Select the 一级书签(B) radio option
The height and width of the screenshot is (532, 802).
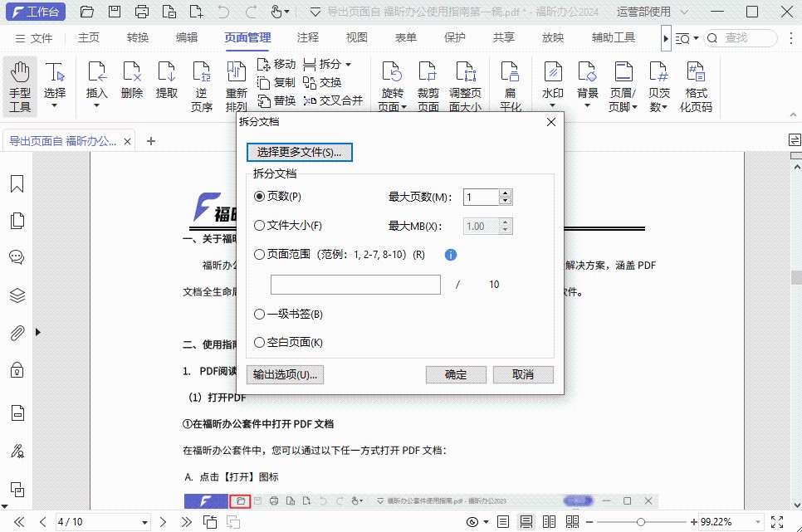click(259, 314)
